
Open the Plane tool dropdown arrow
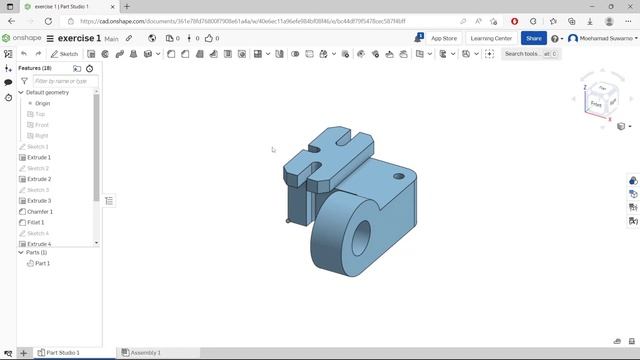pos(430,54)
